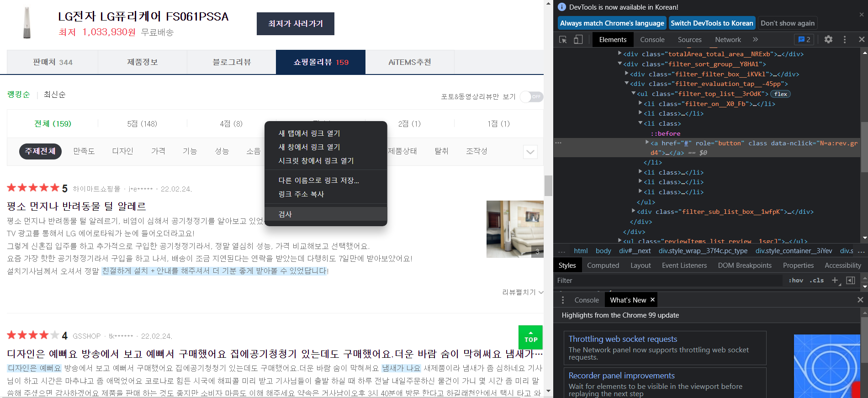Close the What's New drawer tab
This screenshot has height=398, width=868.
652,300
